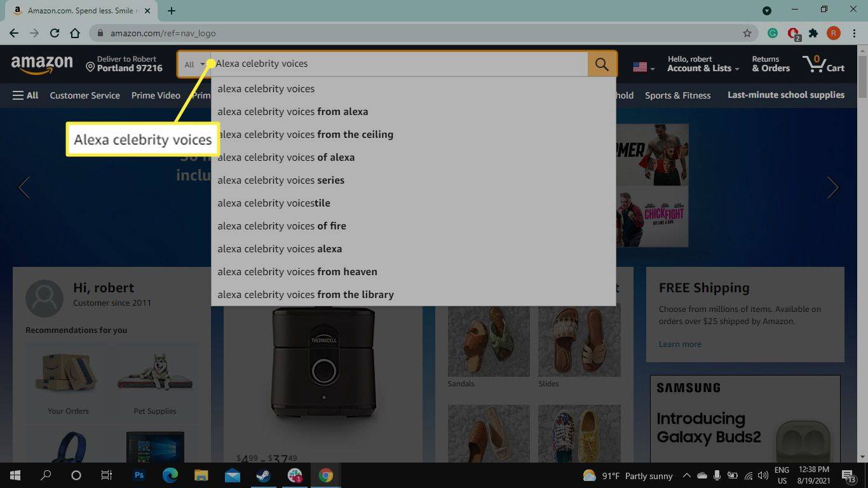Open Slack from taskbar
868x488 pixels.
click(295, 475)
